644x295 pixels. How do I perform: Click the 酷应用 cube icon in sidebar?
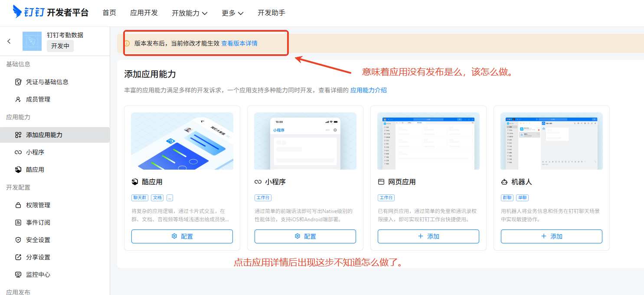pos(18,170)
